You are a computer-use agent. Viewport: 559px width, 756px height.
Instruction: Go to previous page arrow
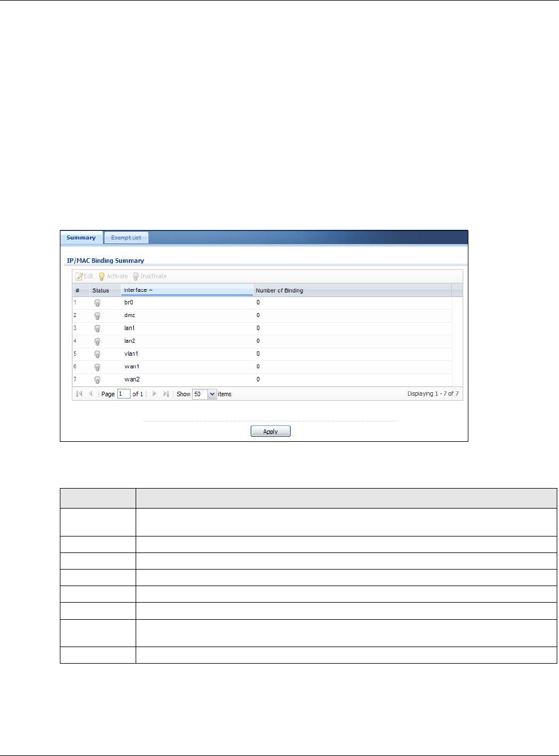[91, 394]
